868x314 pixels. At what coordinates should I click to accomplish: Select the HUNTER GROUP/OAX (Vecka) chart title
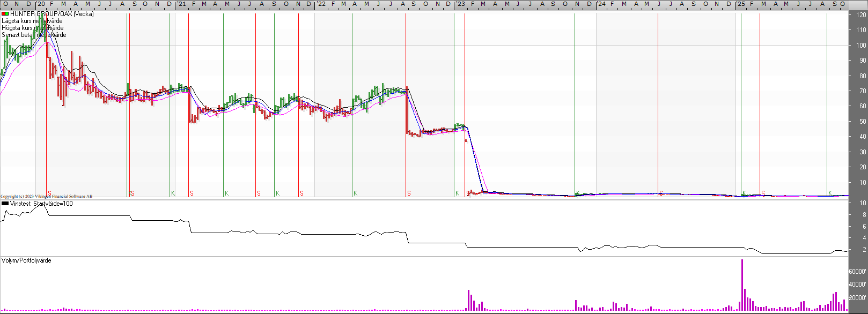tap(52, 14)
